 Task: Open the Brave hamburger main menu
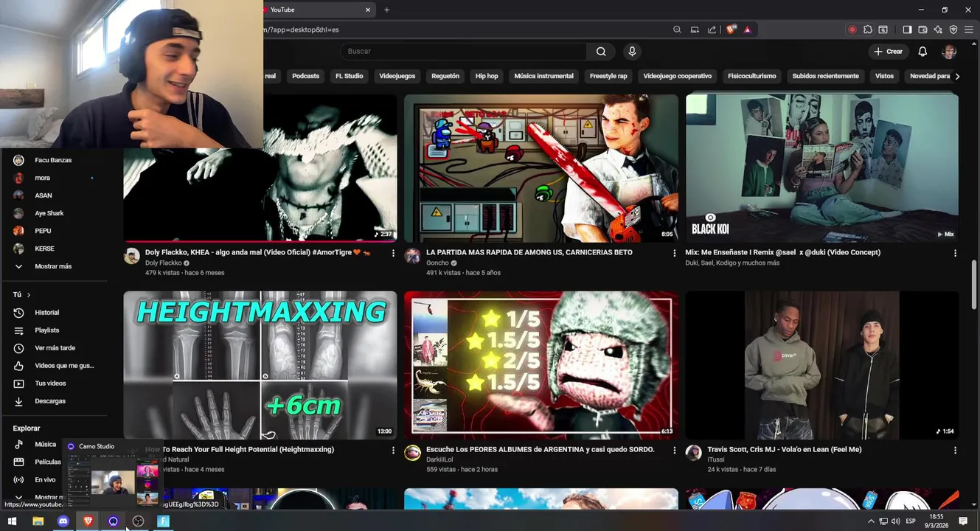pyautogui.click(x=968, y=29)
